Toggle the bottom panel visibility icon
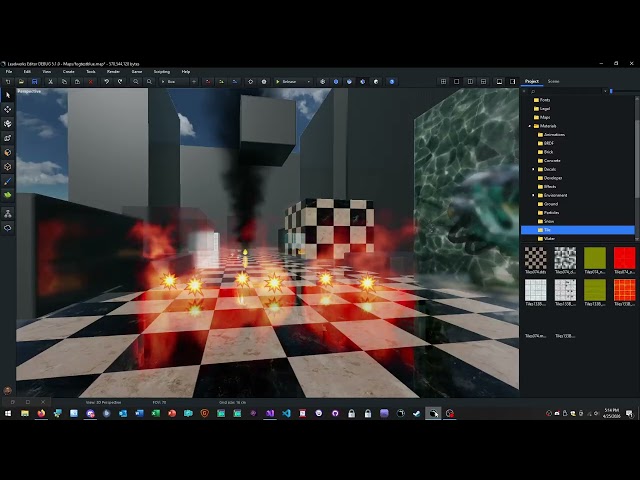This screenshot has width=640, height=480. coord(499,82)
